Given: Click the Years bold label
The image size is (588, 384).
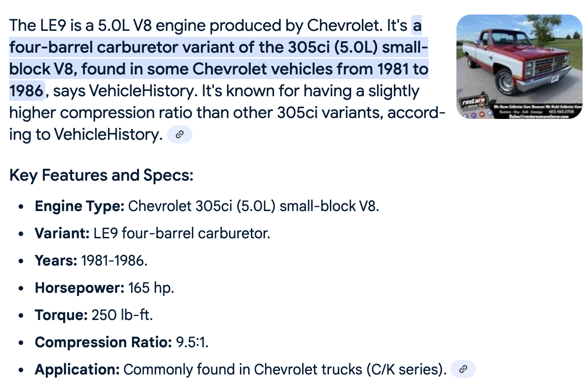Looking at the screenshot, I should click(56, 261).
